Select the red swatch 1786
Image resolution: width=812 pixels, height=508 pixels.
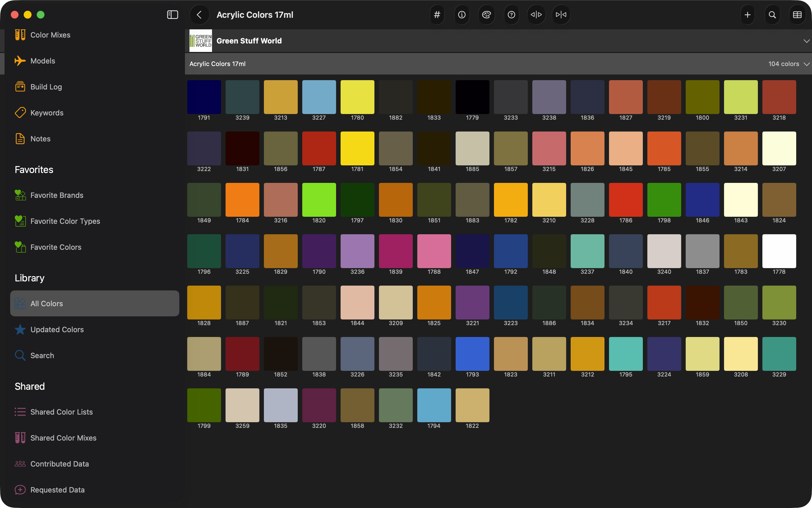pos(626,200)
